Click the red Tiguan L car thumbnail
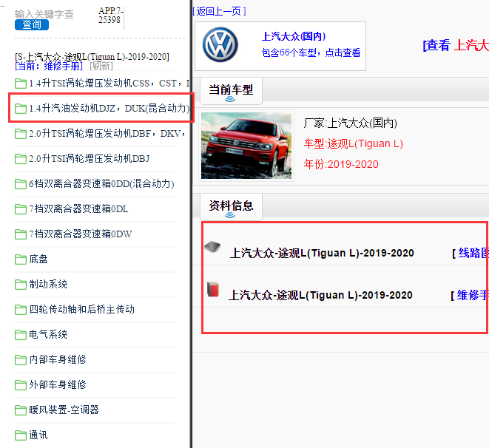The width and height of the screenshot is (489, 448). 246,146
